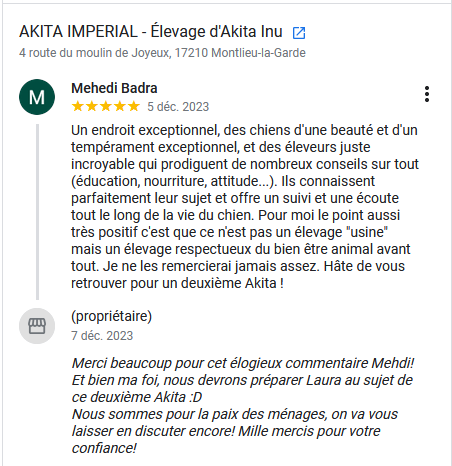Open the AKITA IMPERIAL - Élevage d'Akita Inu title
This screenshot has width=452, height=466.
click(x=151, y=32)
